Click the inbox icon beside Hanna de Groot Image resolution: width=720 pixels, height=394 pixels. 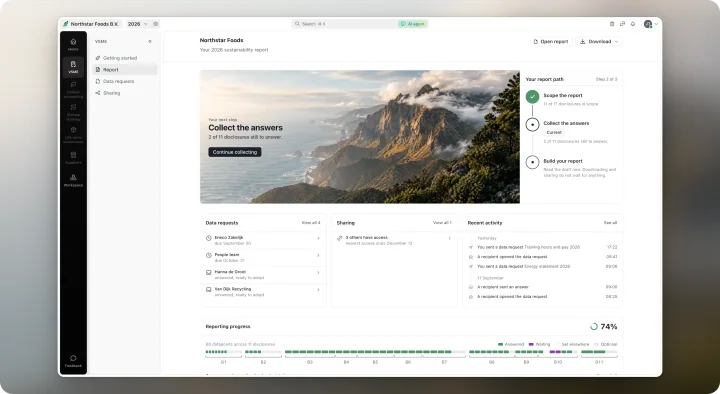(x=208, y=272)
